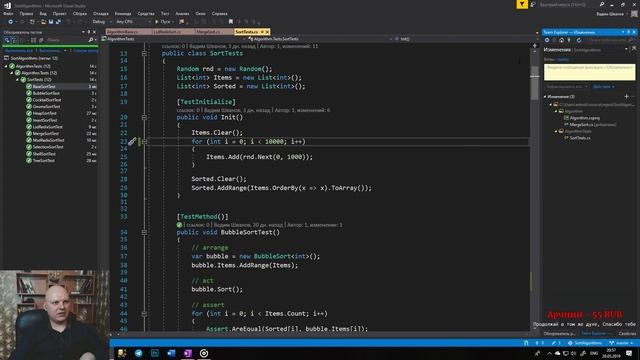
Task: Open the Правка menu
Action: tap(26, 13)
